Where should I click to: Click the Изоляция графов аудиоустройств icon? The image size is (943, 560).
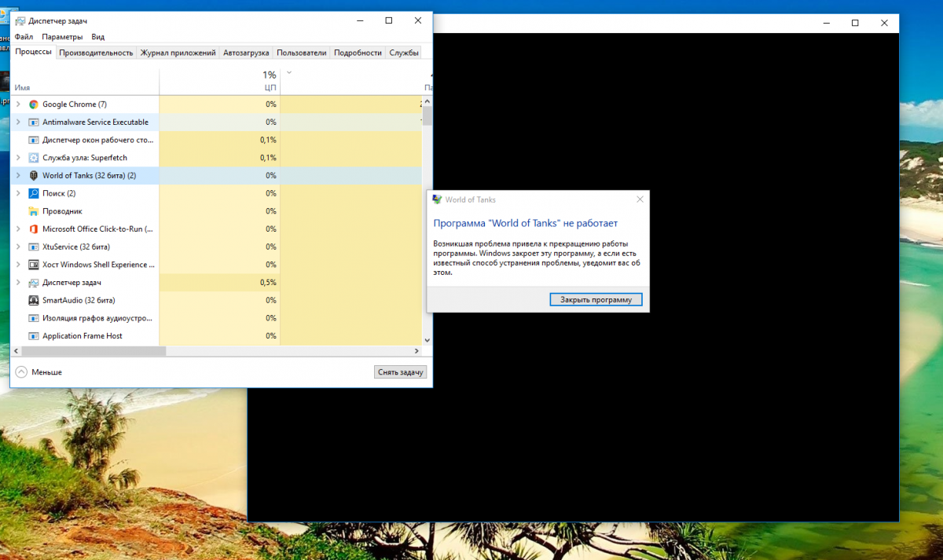point(34,318)
